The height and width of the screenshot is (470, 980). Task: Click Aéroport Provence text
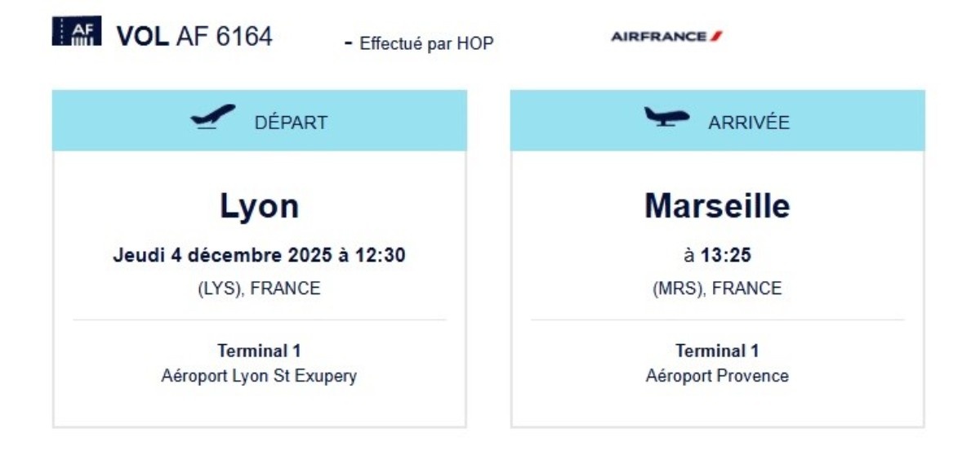pos(717,376)
